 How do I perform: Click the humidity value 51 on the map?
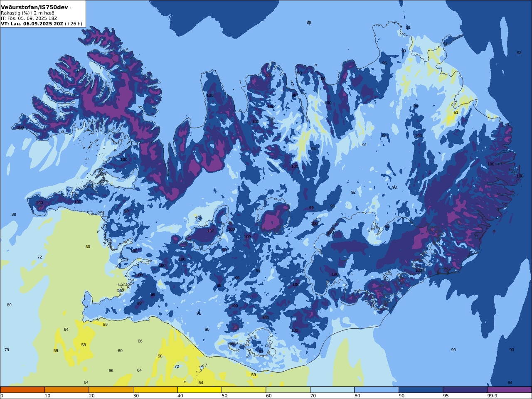coord(456,113)
